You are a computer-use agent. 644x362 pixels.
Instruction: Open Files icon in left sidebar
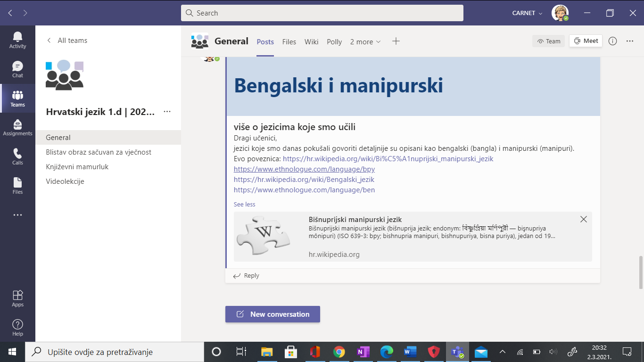(17, 186)
